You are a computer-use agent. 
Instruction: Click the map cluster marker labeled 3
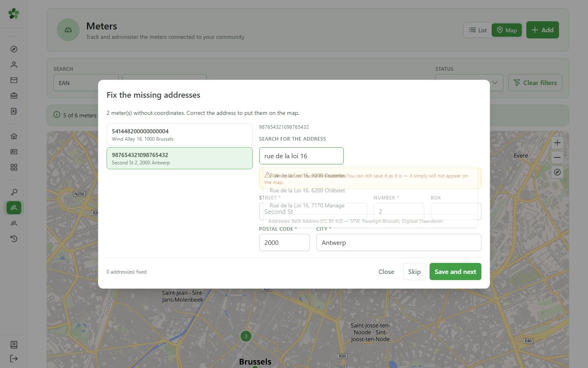click(246, 337)
